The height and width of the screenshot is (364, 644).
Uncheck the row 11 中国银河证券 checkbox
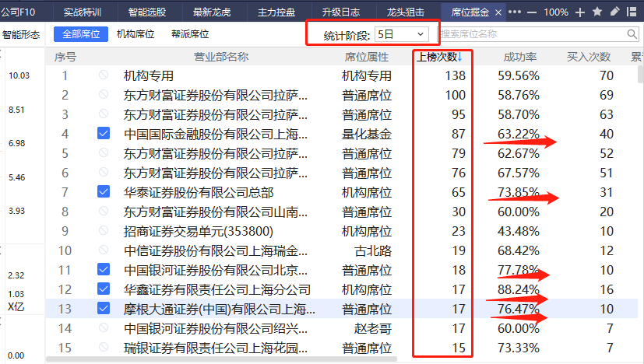click(104, 270)
